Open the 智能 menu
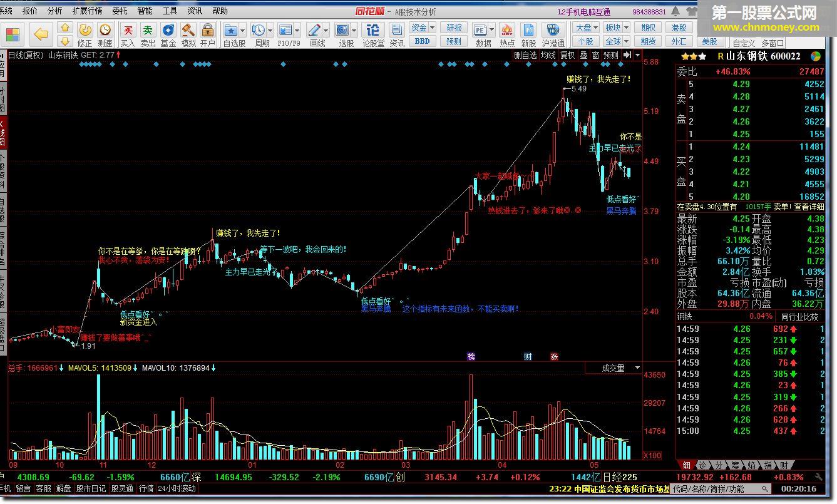 145,11
